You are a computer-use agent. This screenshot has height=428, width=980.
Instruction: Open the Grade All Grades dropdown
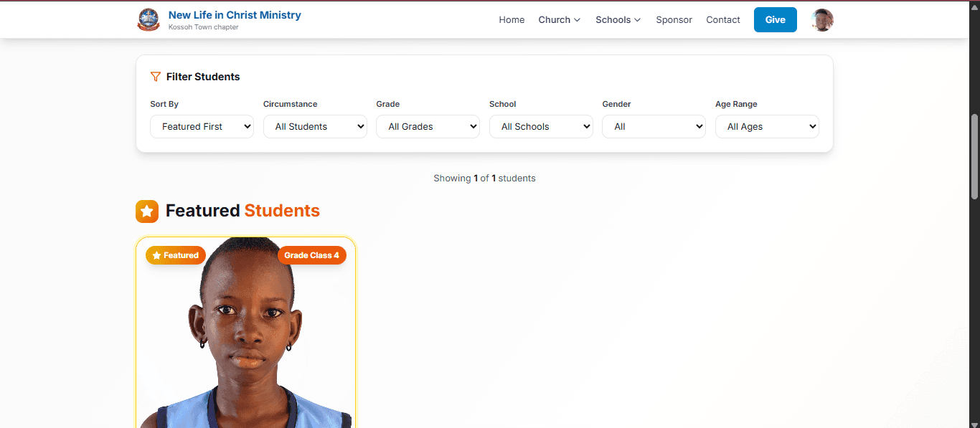pos(428,126)
